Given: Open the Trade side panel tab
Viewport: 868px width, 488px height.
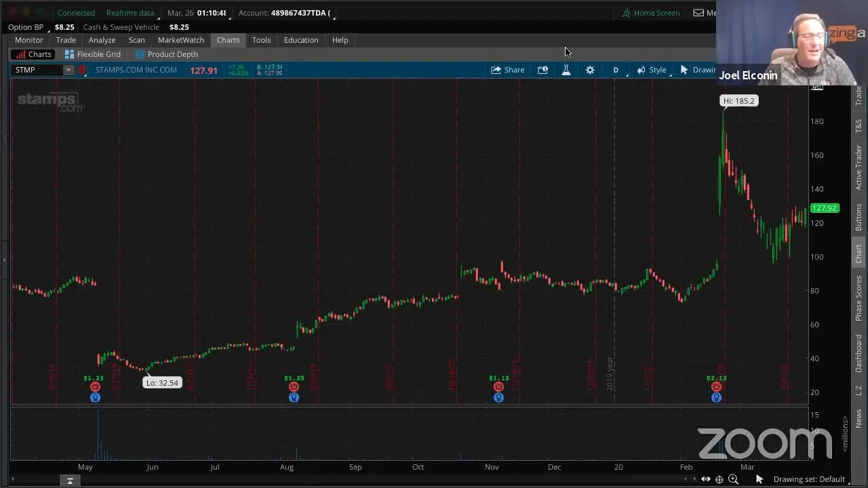Looking at the screenshot, I should (x=859, y=96).
